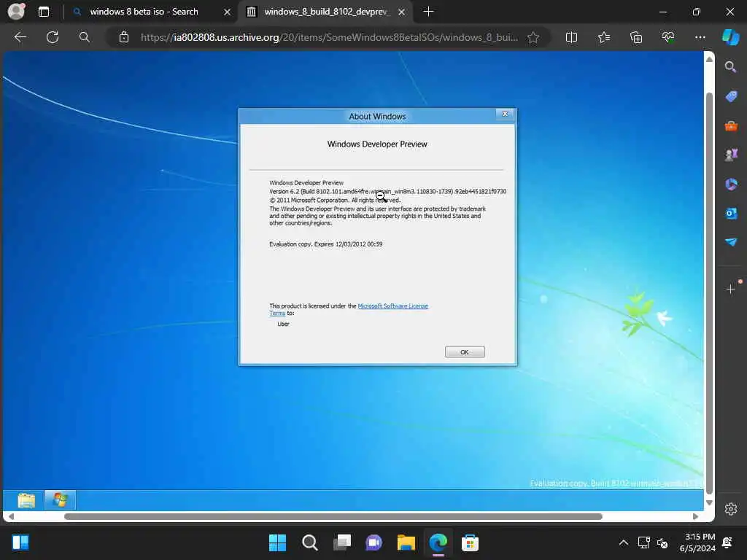Click the horizontal scrollbar right arrow

point(695,517)
